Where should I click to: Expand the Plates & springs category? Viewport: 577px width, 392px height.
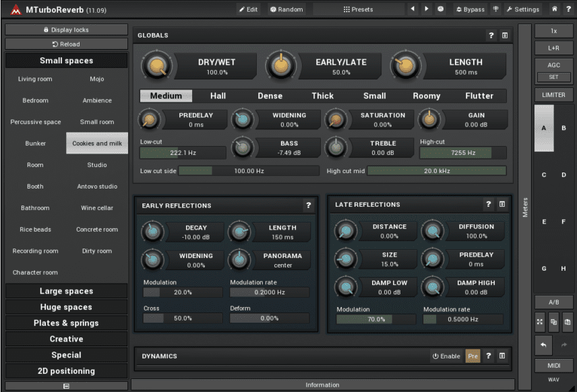pos(66,323)
